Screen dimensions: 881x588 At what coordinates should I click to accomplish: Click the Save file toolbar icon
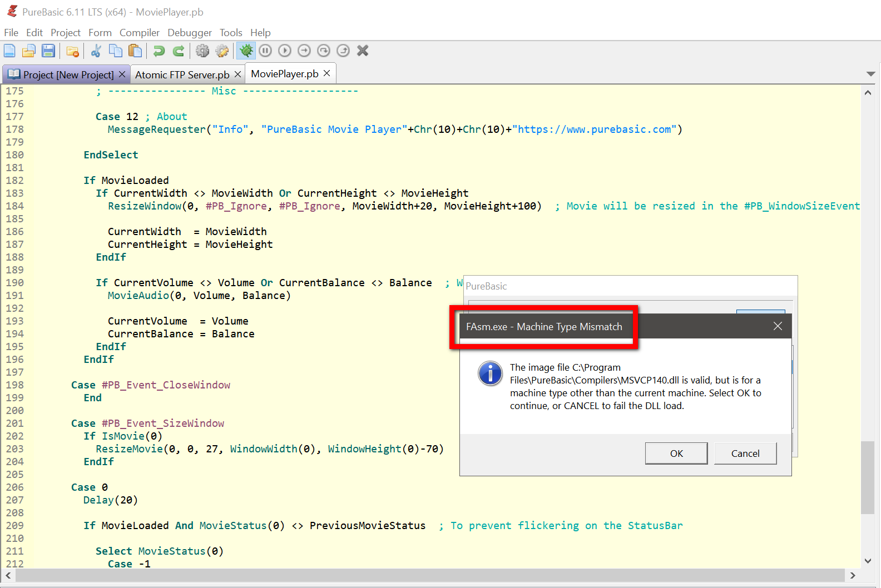click(x=48, y=51)
